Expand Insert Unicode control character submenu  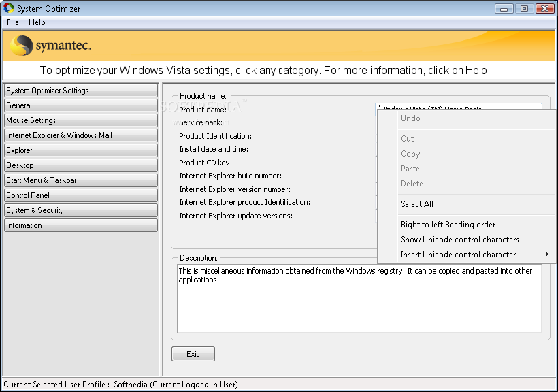(466, 255)
